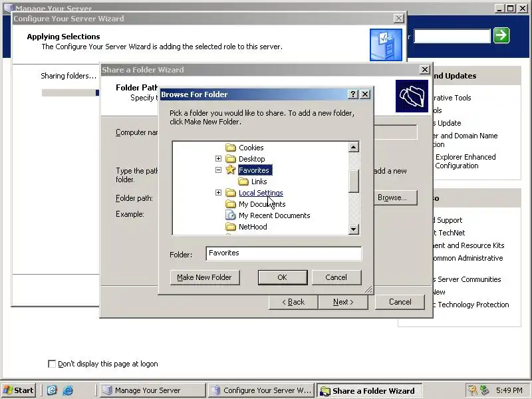Expand the Desktop folder node

coord(218,158)
